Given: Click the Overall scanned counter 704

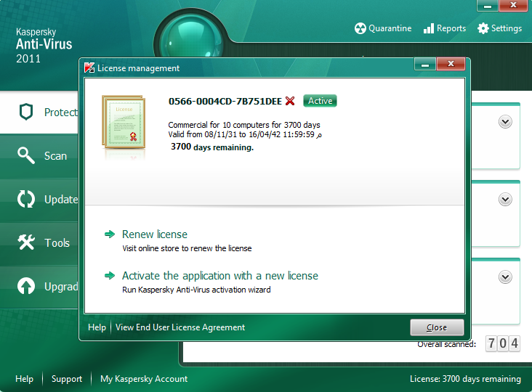Looking at the screenshot, I should 503,343.
